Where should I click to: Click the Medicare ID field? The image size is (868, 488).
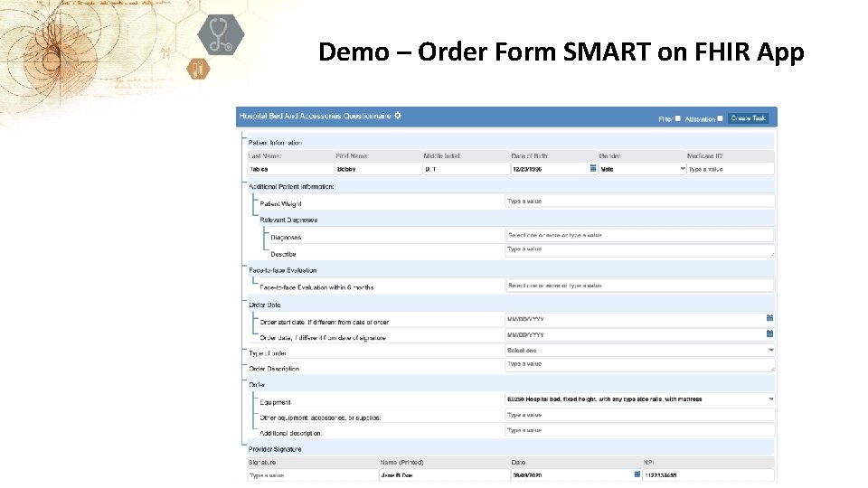coord(731,169)
